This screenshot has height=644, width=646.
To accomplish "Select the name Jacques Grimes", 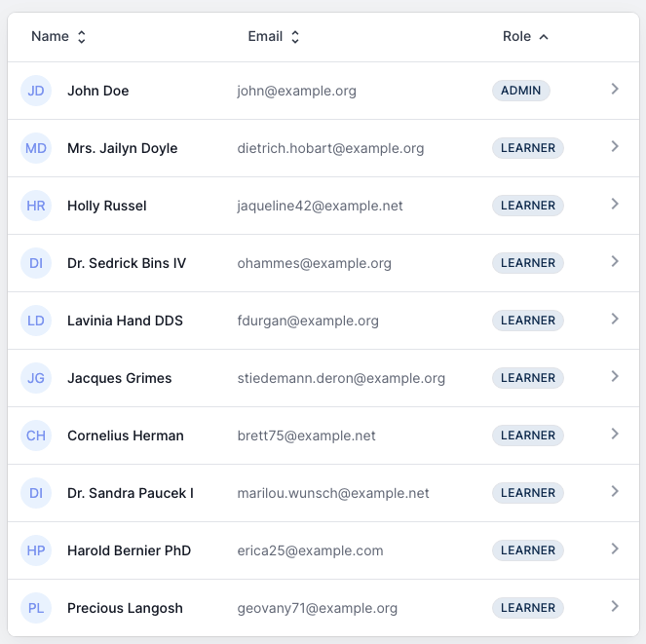I will pyautogui.click(x=119, y=378).
